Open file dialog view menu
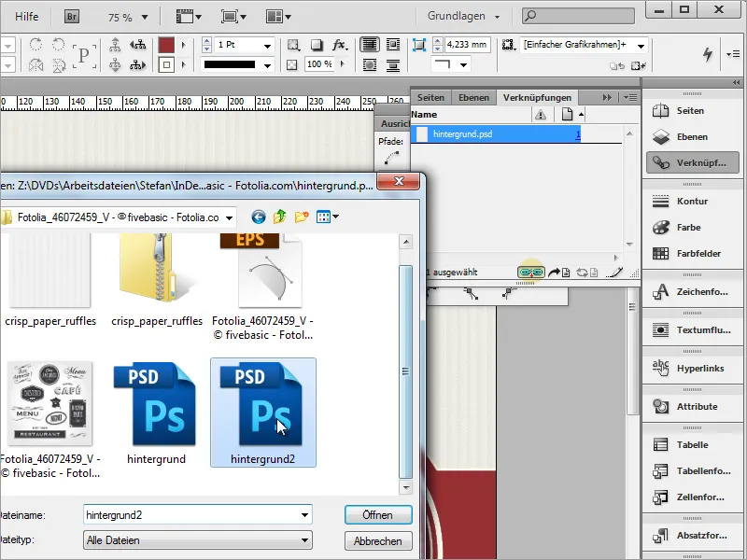 click(328, 217)
